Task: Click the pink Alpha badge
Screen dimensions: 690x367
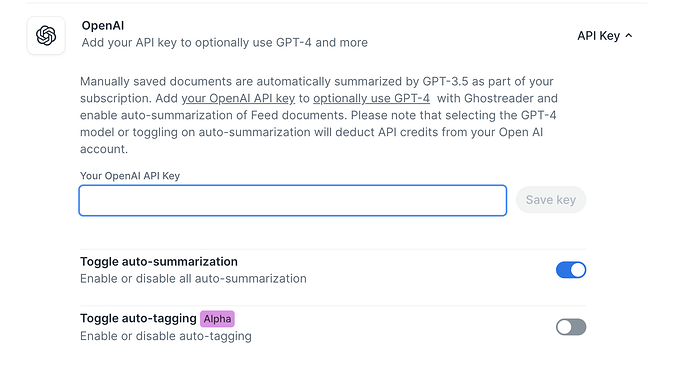Action: (x=217, y=319)
